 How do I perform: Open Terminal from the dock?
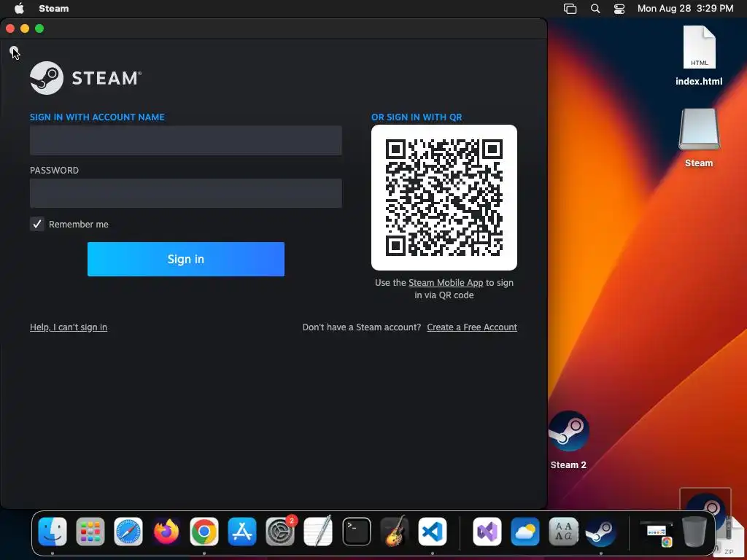(356, 531)
